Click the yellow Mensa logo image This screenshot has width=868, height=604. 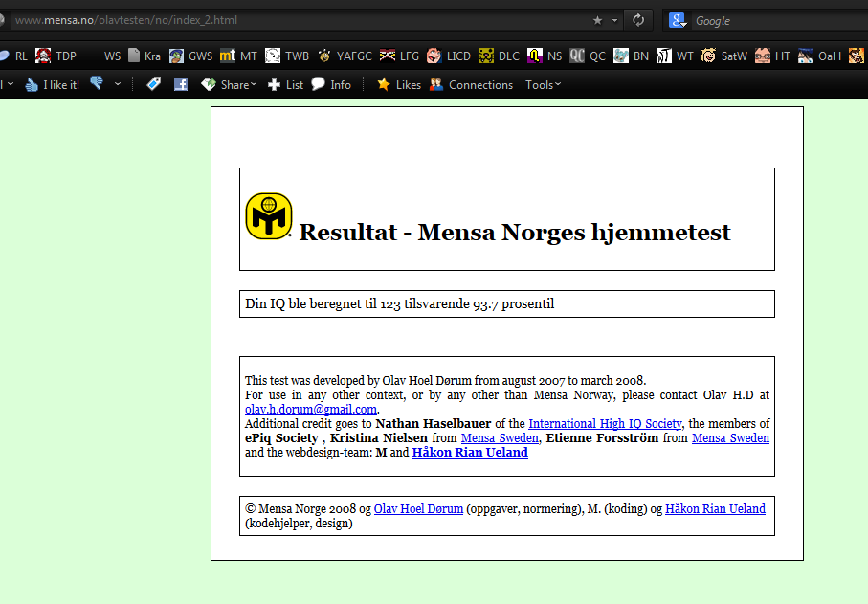269,216
